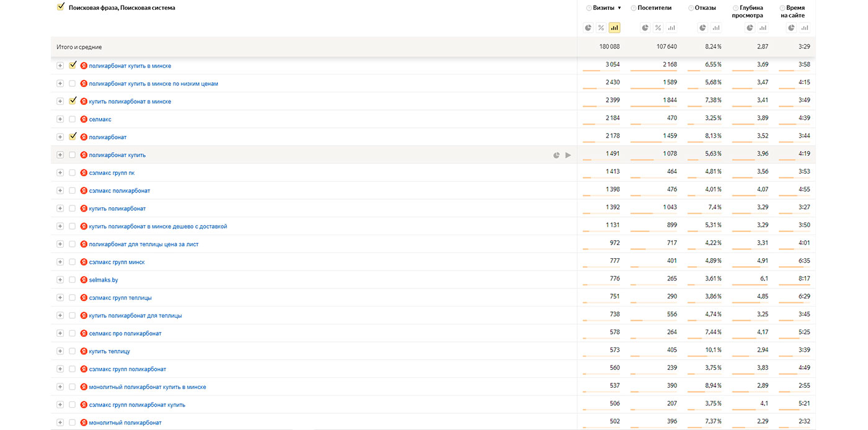Click the Yandex icon beside 'купить поликарбонат'
Viewport: 868px width, 430px height.
[84, 208]
